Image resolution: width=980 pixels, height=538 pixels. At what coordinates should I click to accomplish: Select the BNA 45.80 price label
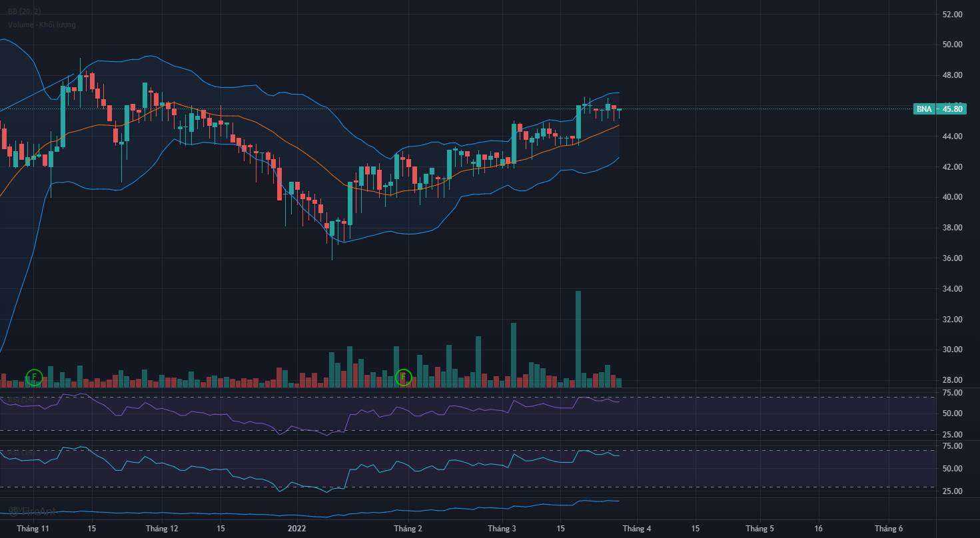coord(939,109)
